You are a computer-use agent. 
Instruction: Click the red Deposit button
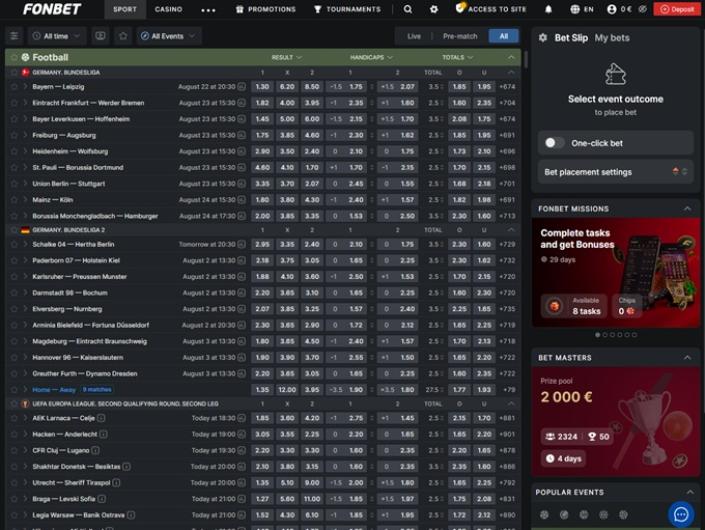(x=677, y=9)
